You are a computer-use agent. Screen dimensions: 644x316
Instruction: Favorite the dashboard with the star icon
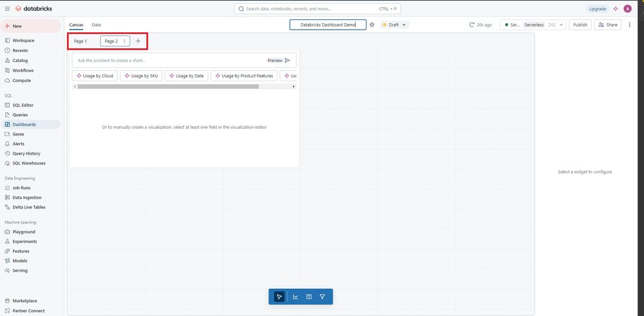point(372,25)
